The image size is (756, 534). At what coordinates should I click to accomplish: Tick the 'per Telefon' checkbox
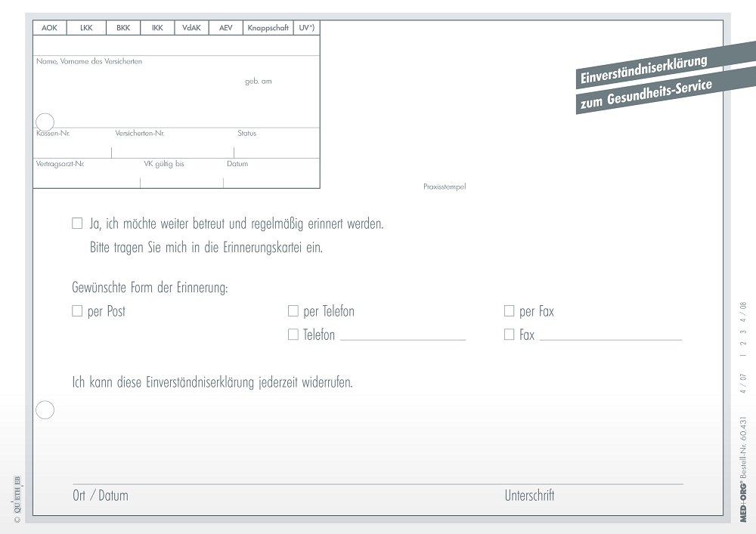click(293, 311)
